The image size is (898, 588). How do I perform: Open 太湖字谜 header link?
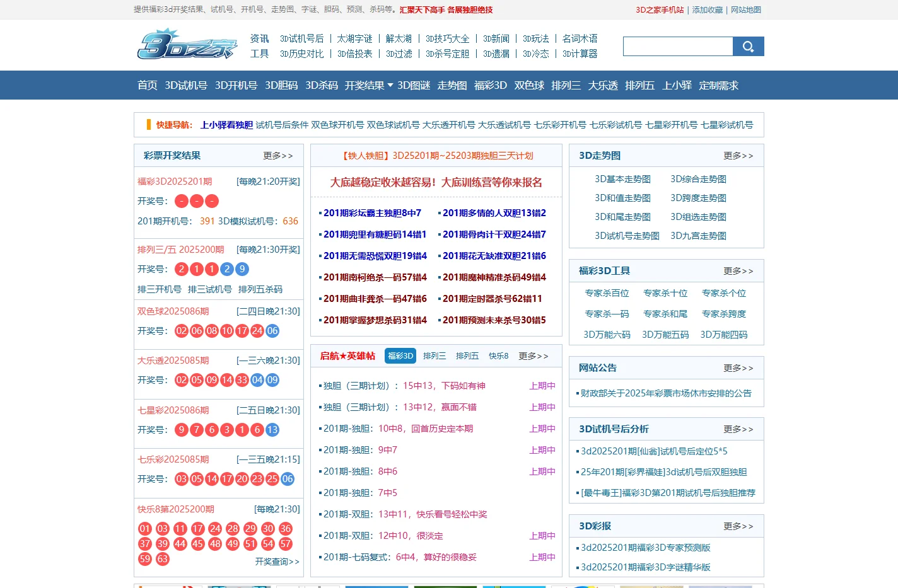click(x=354, y=39)
